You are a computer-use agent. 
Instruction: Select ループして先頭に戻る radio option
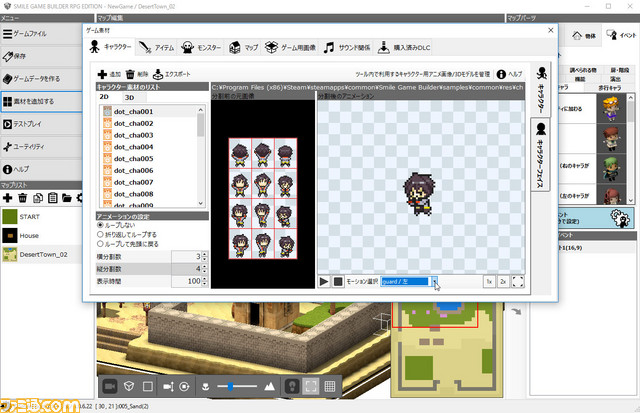100,243
